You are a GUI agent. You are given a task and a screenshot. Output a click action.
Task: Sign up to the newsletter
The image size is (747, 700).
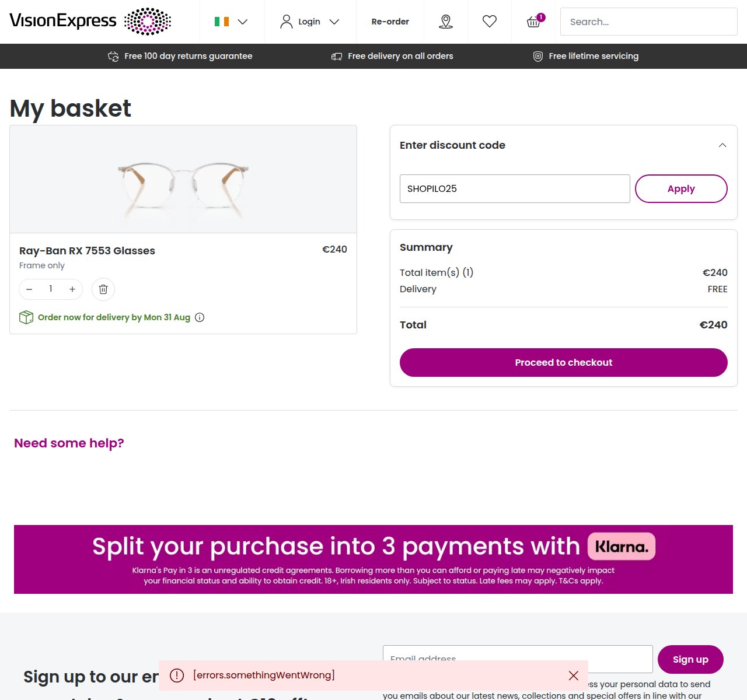pos(690,659)
